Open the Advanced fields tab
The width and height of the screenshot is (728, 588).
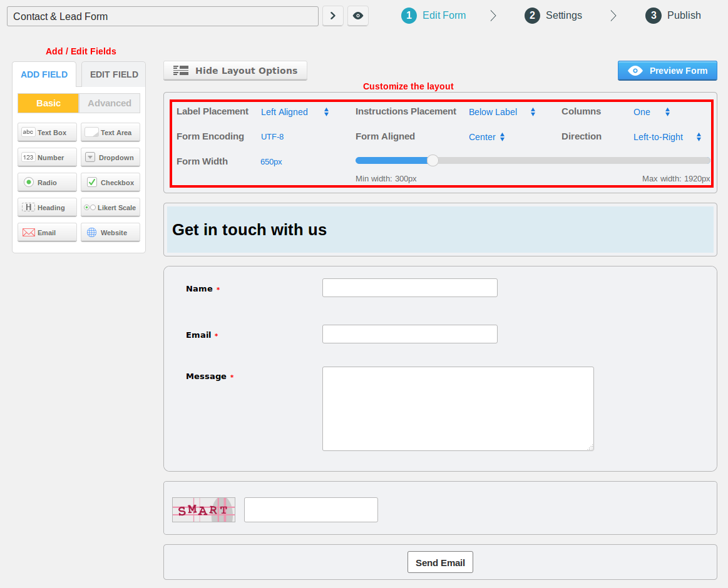[109, 103]
